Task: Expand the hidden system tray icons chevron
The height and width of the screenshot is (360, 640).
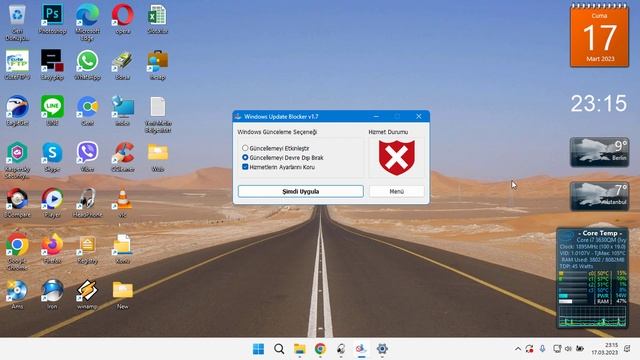Action: click(518, 349)
